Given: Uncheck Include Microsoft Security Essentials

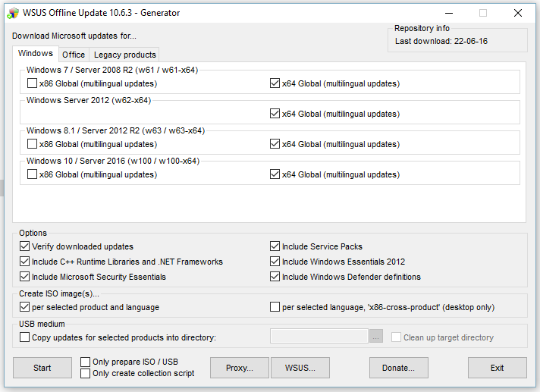Looking at the screenshot, I should pos(24,276).
